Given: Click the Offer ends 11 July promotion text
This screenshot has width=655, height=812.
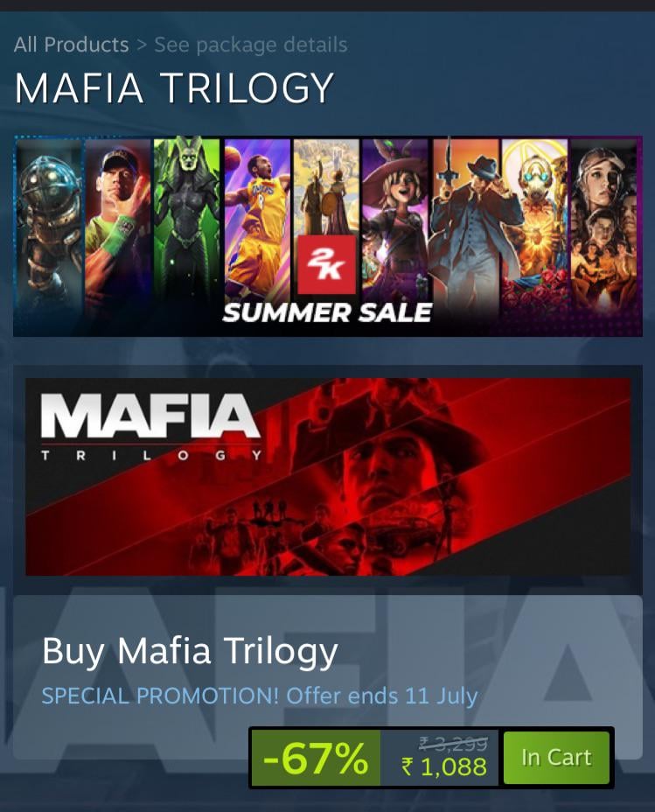Looking at the screenshot, I should point(382,696).
